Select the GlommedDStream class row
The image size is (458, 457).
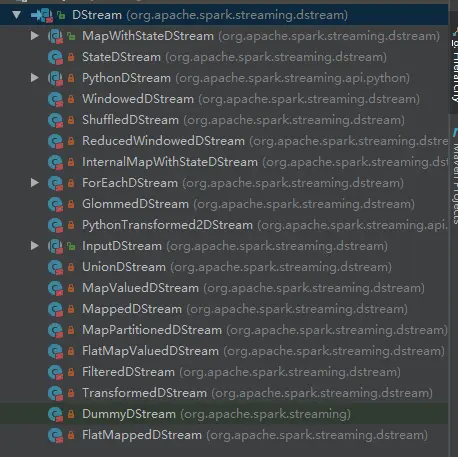tap(224, 204)
